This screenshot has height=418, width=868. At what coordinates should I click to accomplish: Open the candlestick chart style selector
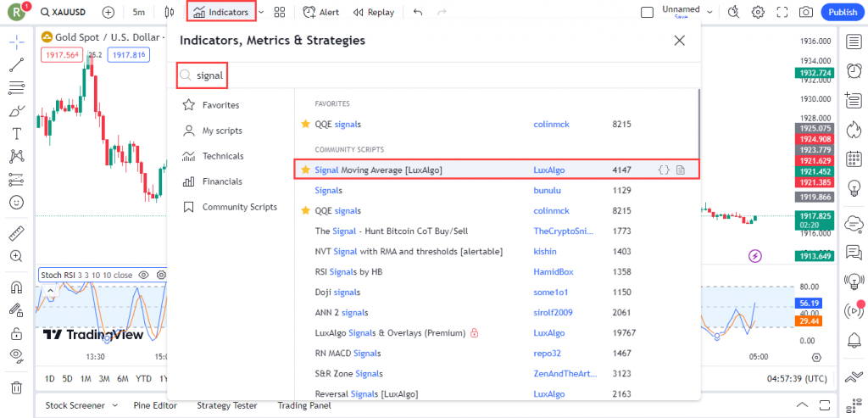click(169, 12)
